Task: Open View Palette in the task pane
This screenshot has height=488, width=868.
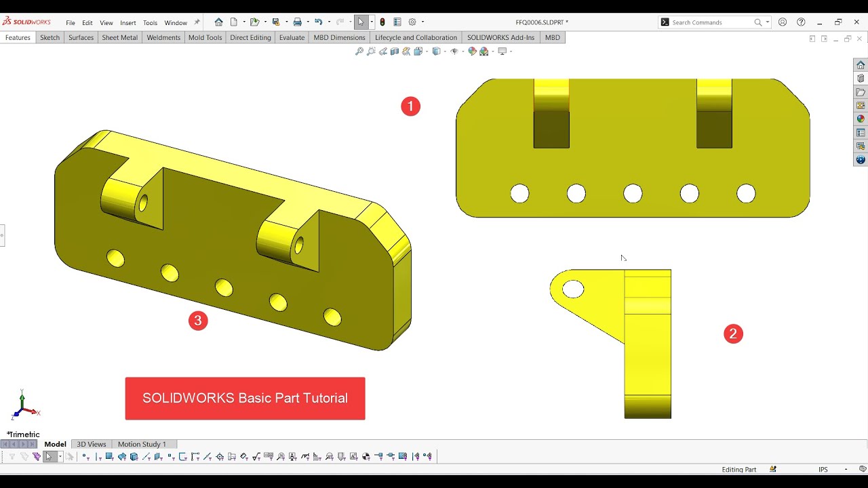Action: pos(861,106)
